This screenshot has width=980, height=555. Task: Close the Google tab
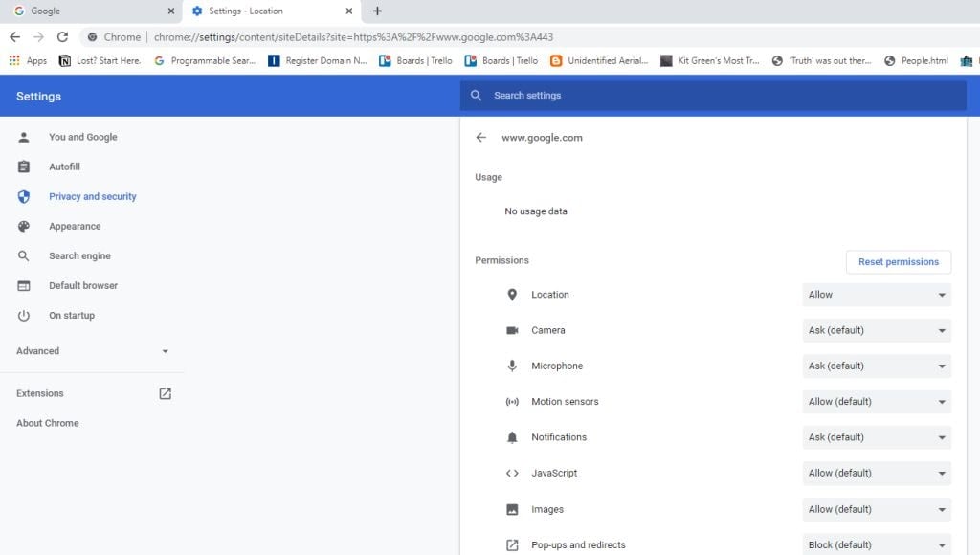(171, 11)
